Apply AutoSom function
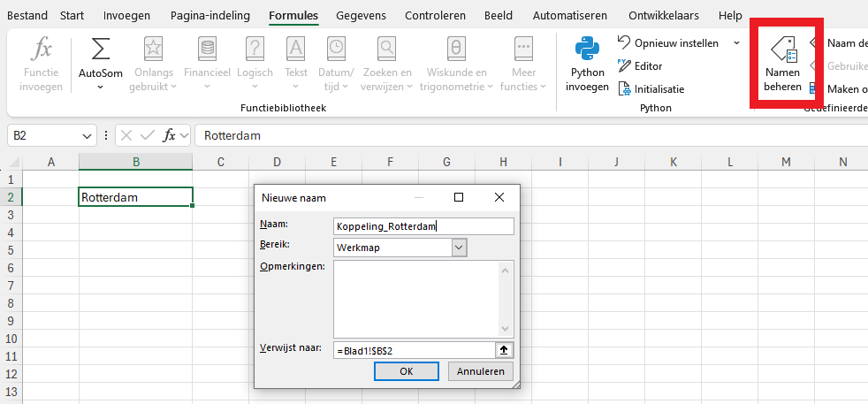 point(100,57)
